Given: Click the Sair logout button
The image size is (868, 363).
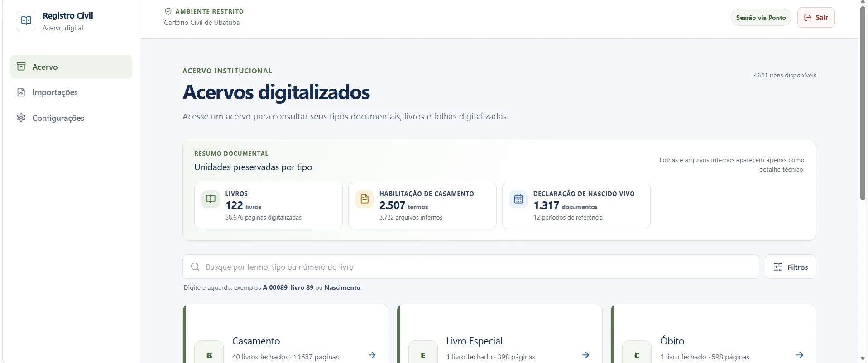Looking at the screenshot, I should pos(816,18).
